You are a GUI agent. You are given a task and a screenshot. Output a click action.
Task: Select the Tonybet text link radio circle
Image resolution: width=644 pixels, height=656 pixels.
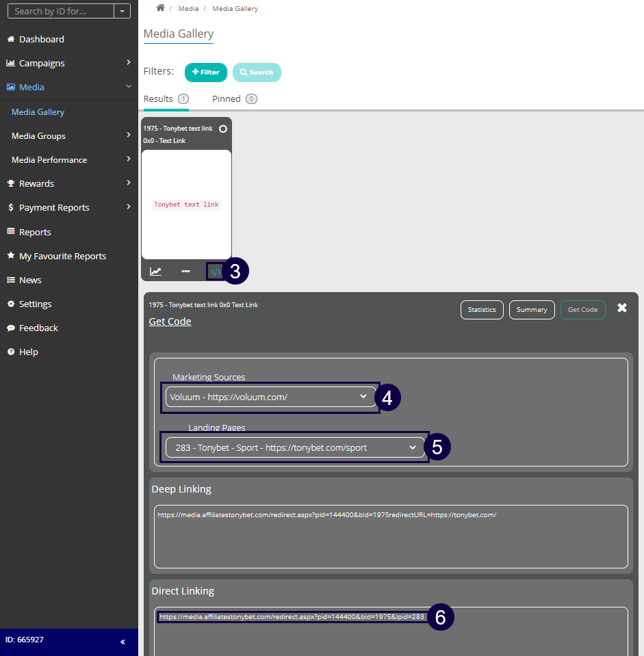coord(223,129)
